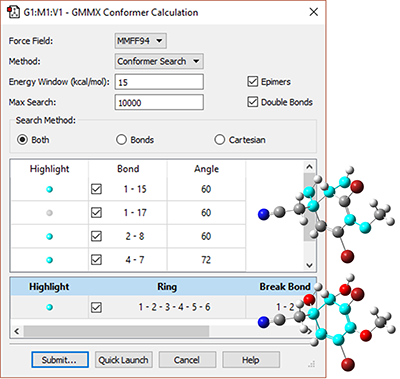Click the Help button
The image size is (400, 379).
click(x=251, y=360)
